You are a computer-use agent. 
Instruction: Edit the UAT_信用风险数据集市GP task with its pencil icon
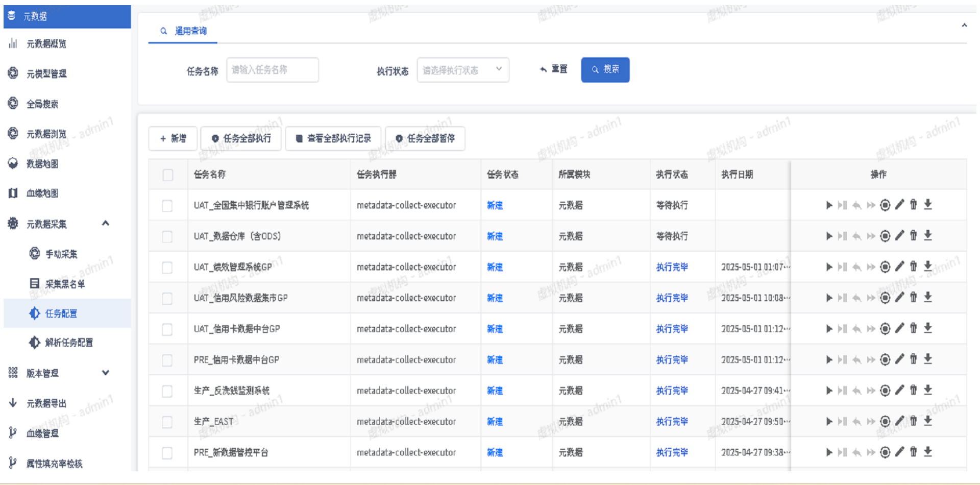(899, 297)
